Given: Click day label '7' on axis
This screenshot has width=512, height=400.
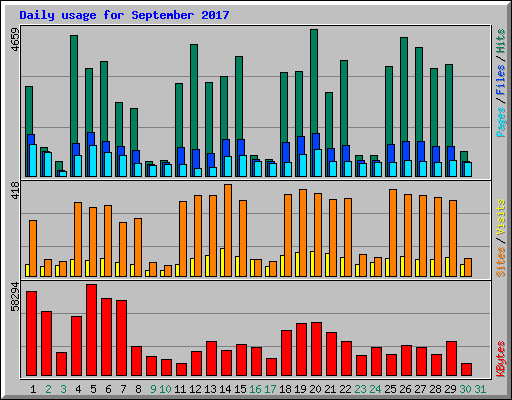Looking at the screenshot, I should pos(123,389).
